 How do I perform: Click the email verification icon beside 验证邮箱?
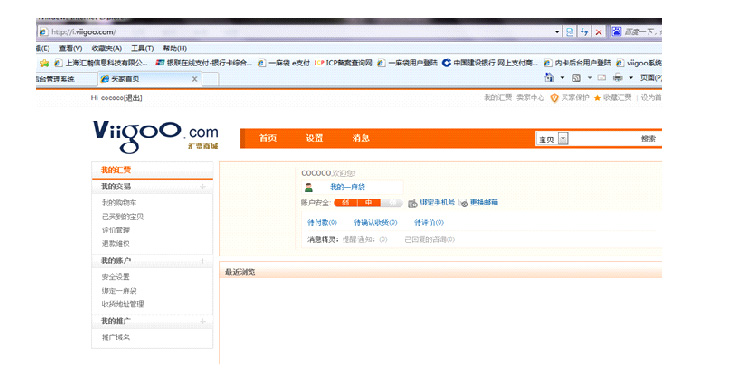pyautogui.click(x=464, y=203)
